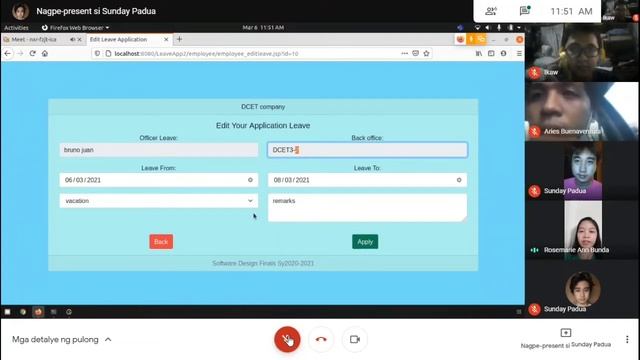
Task: Click inside the remarks text area
Action: (x=367, y=208)
